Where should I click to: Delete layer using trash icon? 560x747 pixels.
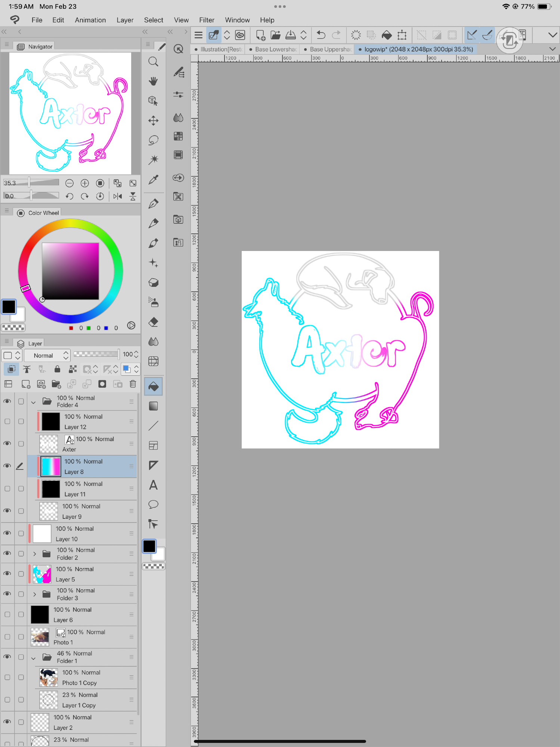pos(133,384)
